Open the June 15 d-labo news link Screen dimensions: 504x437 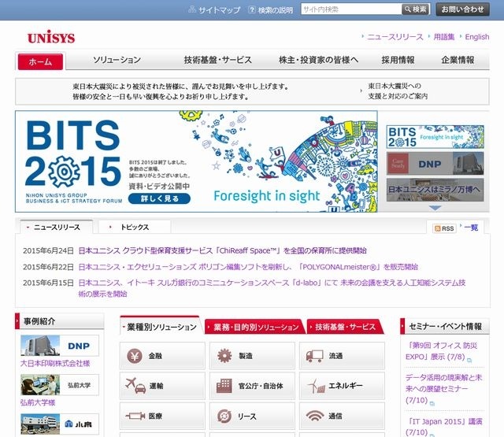[272, 288]
